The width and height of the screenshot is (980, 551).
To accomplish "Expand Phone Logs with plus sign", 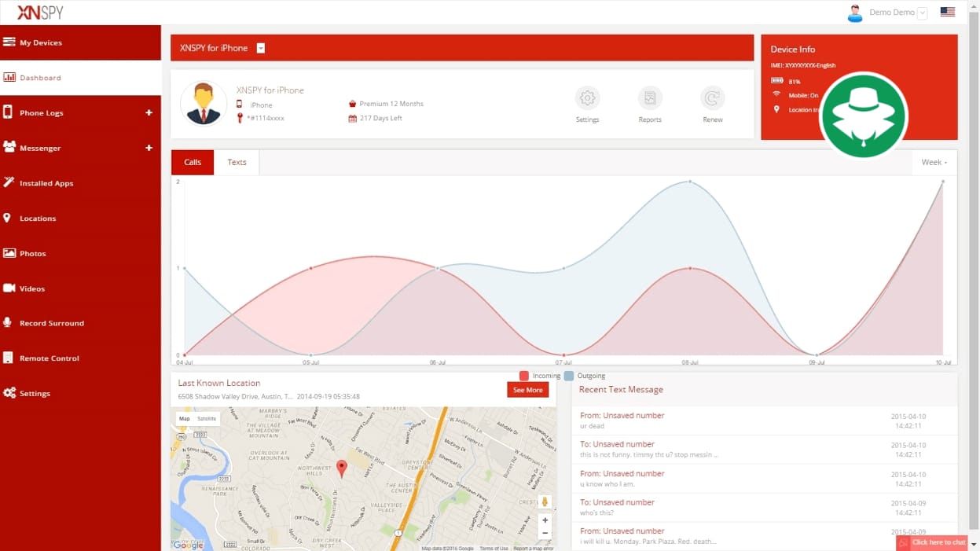I will click(149, 113).
